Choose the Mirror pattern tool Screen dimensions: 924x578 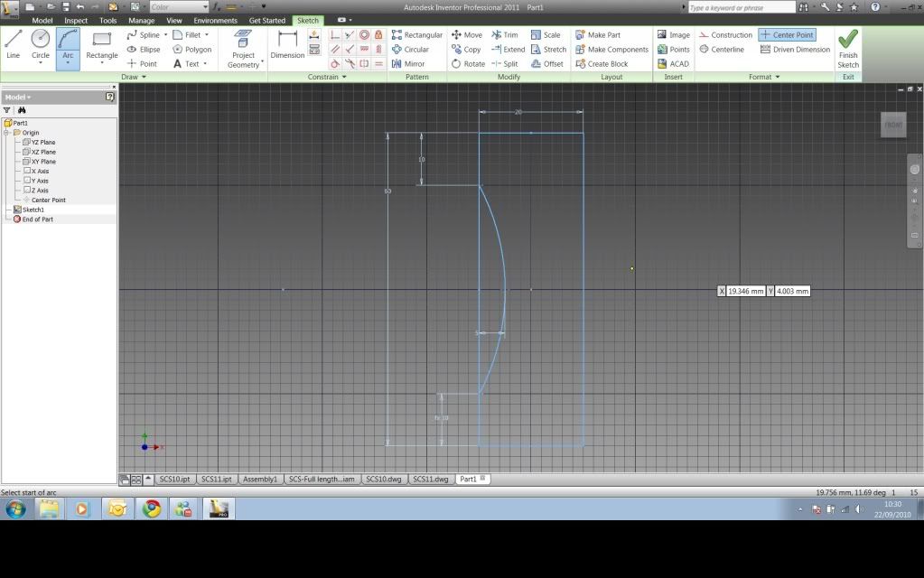tap(408, 64)
